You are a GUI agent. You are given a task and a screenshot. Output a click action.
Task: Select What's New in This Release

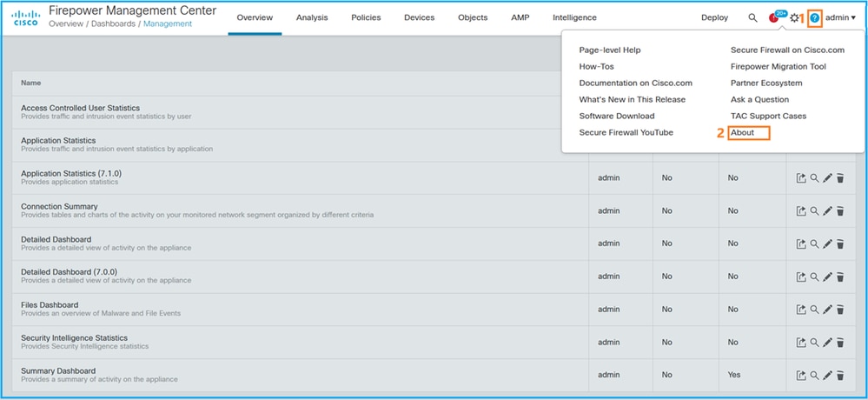[x=633, y=100]
